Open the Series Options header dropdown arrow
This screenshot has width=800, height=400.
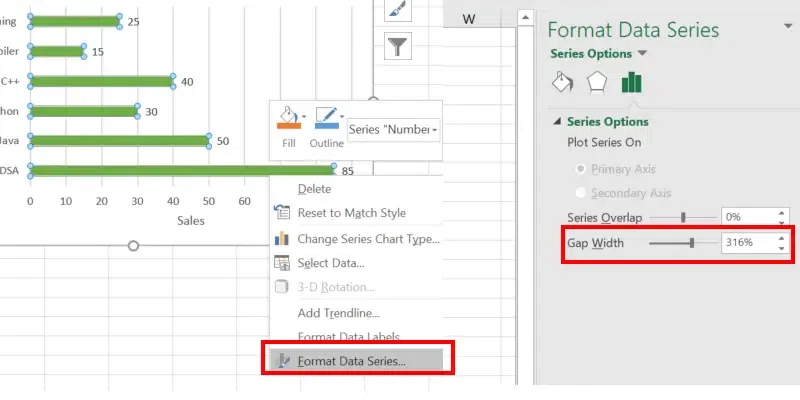pos(642,54)
